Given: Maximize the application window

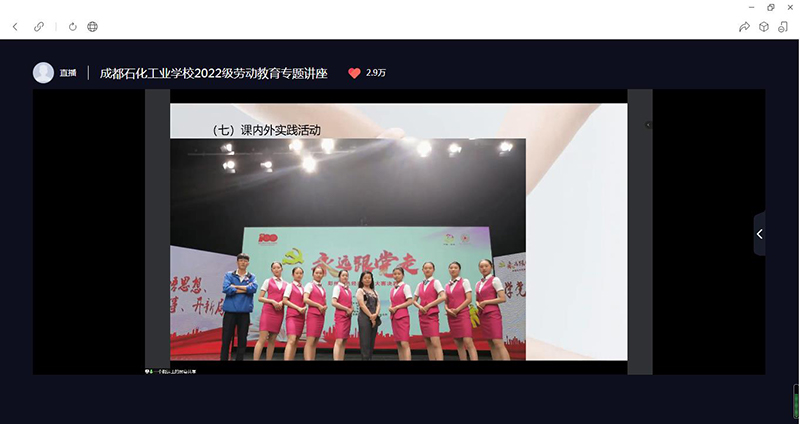Looking at the screenshot, I should click(x=770, y=7).
